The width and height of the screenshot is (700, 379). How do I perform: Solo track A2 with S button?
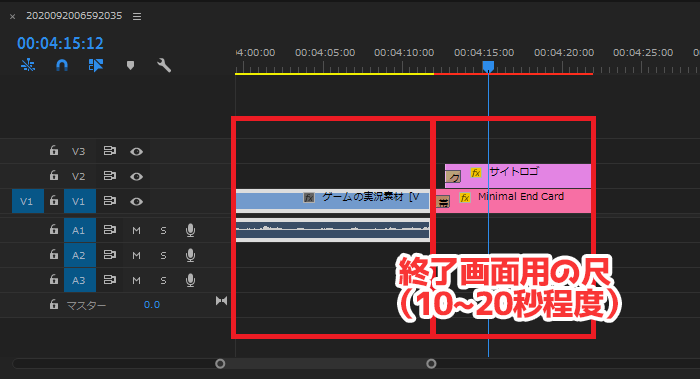point(163,255)
